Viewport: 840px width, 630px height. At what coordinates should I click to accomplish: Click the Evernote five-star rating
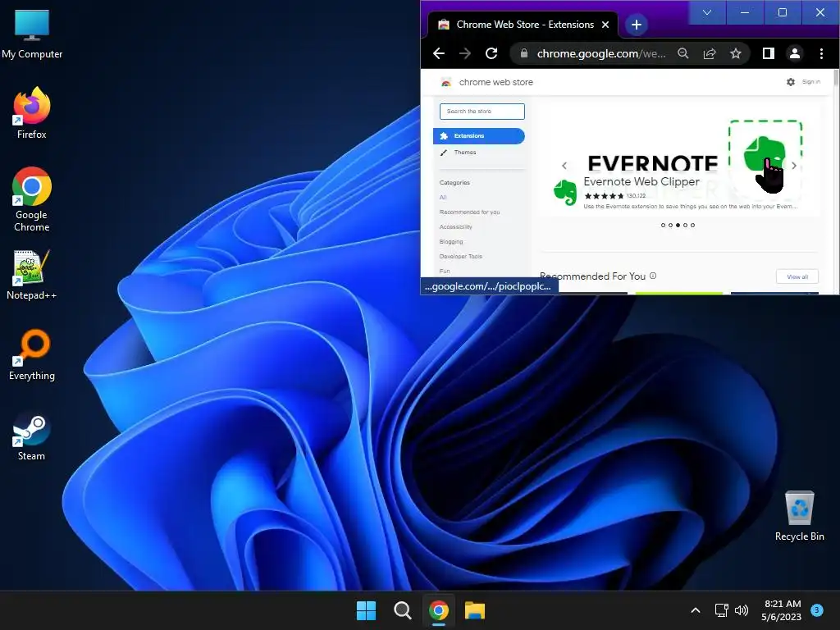tap(605, 196)
